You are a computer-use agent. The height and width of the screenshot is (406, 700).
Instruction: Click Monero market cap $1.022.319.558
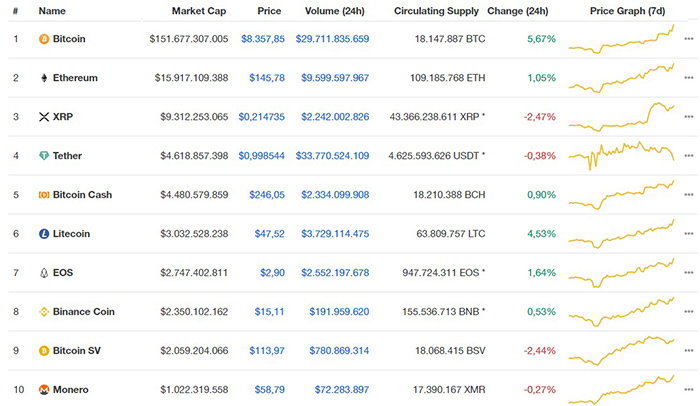click(x=194, y=389)
